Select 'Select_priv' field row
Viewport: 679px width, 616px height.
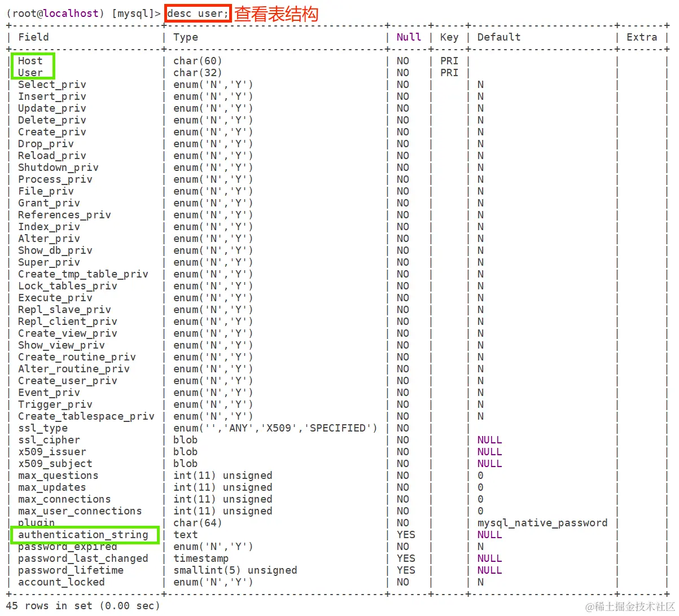click(52, 85)
